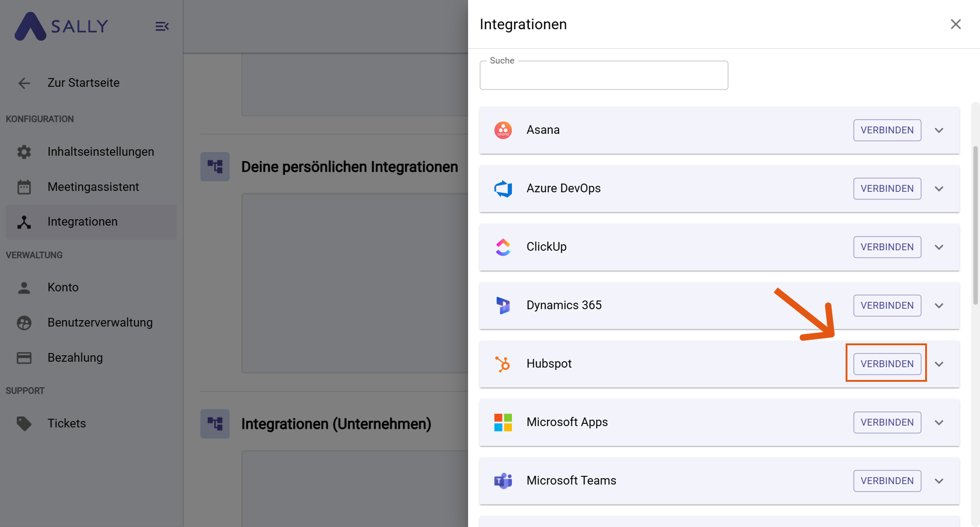This screenshot has width=980, height=527.
Task: Click the Integrationen panel title
Action: point(523,24)
